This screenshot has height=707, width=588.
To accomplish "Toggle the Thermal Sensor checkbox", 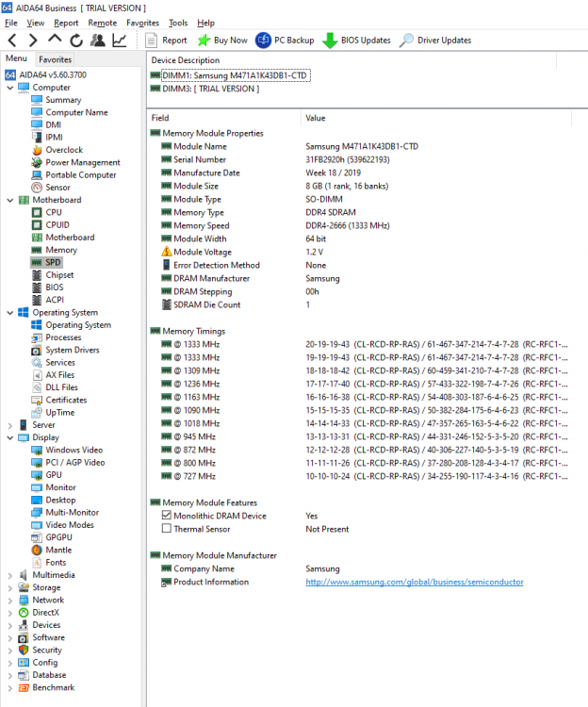I will pyautogui.click(x=166, y=528).
